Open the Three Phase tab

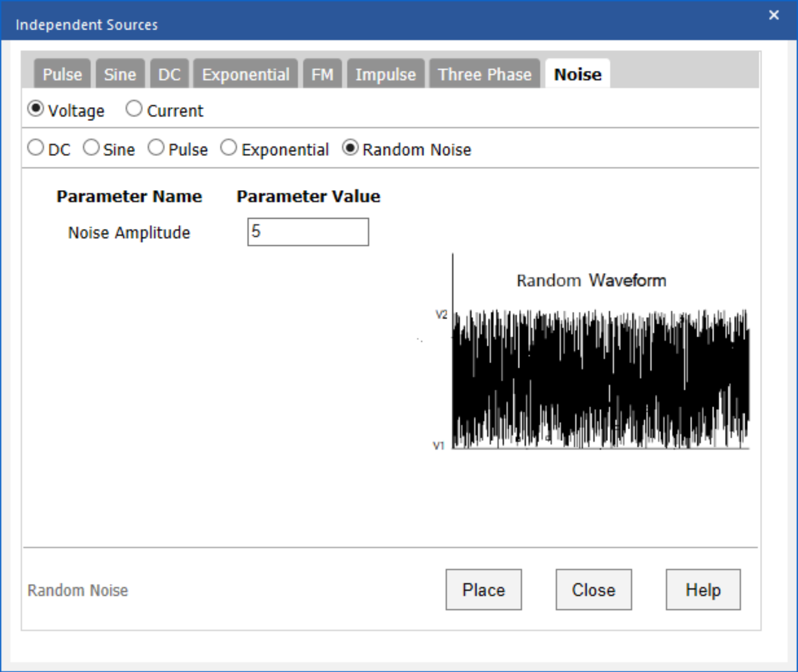tap(484, 74)
